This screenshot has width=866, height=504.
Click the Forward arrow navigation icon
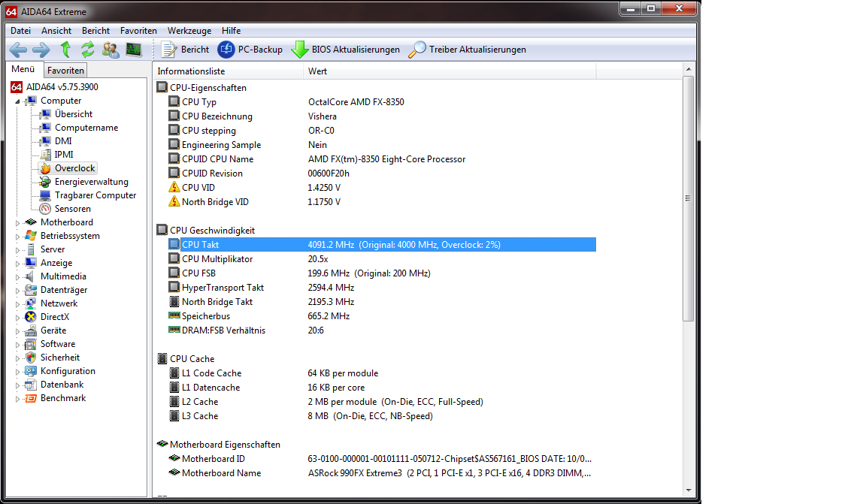pos(41,50)
